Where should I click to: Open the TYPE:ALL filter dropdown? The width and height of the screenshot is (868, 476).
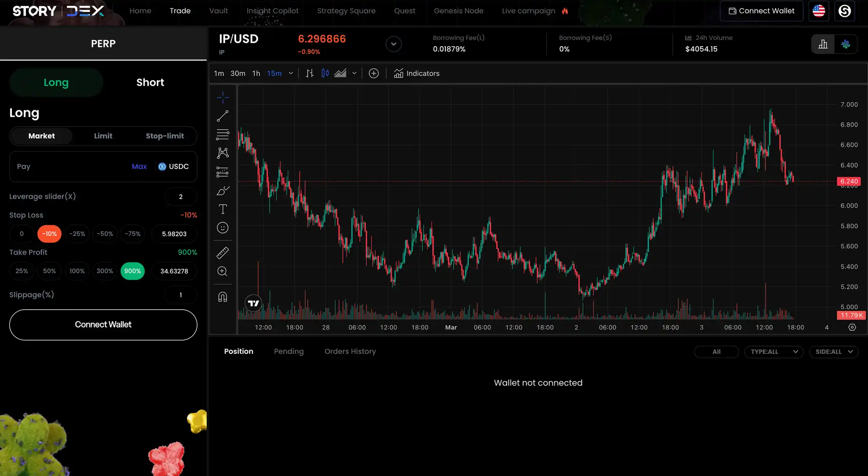[773, 352]
